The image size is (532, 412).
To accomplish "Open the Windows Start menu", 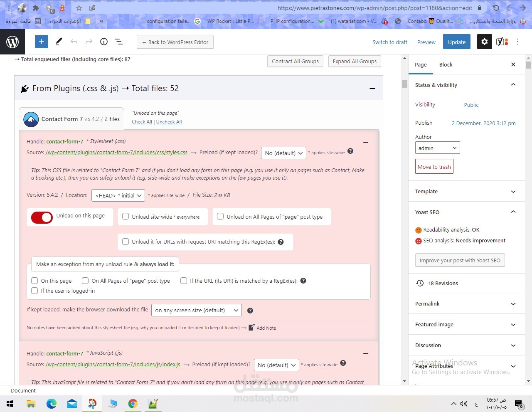I will coord(10,404).
